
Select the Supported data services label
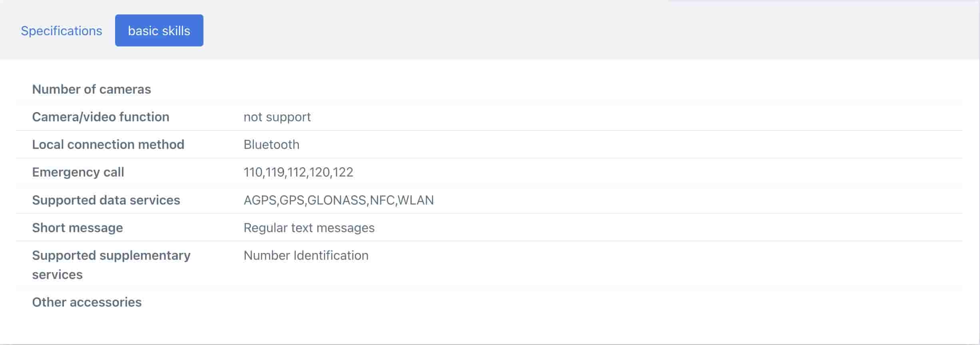tap(106, 200)
